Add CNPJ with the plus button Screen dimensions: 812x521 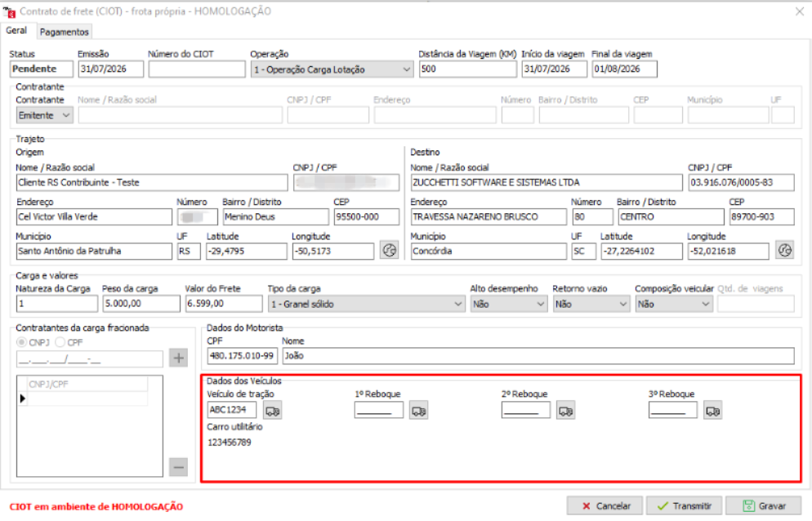(x=178, y=358)
